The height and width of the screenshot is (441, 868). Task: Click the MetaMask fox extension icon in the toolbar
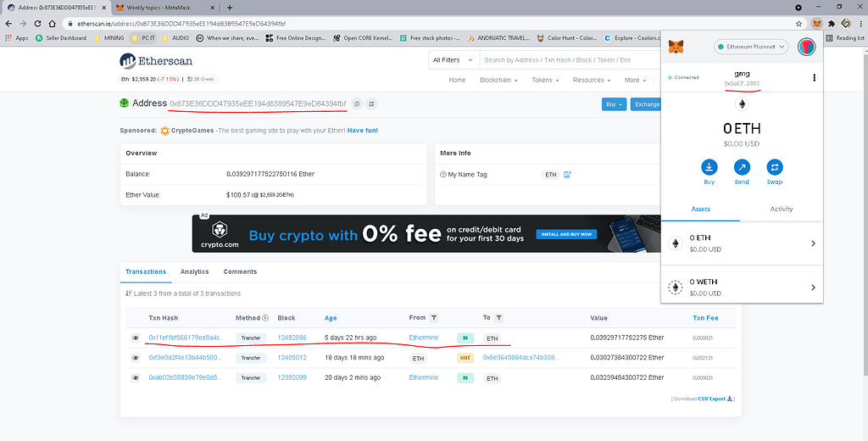[x=817, y=24]
